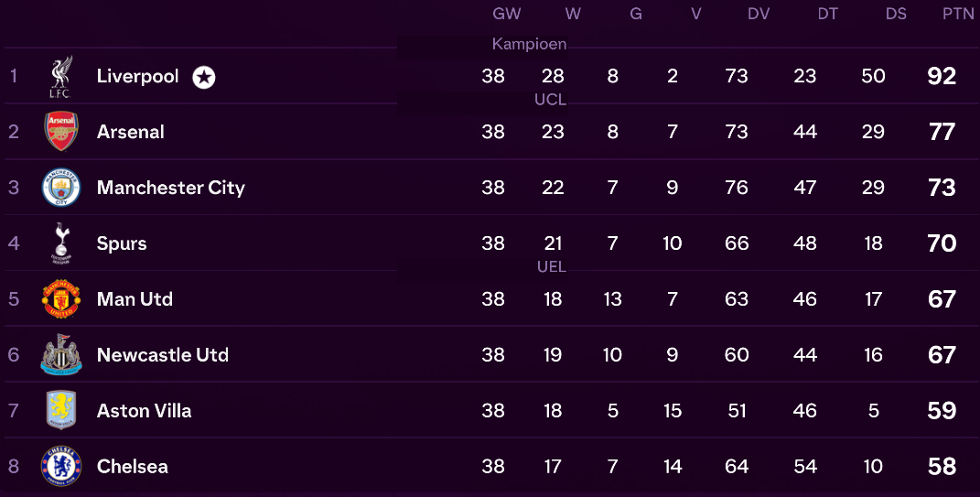980x497 pixels.
Task: Click the Liverpool club crest
Action: (x=61, y=77)
